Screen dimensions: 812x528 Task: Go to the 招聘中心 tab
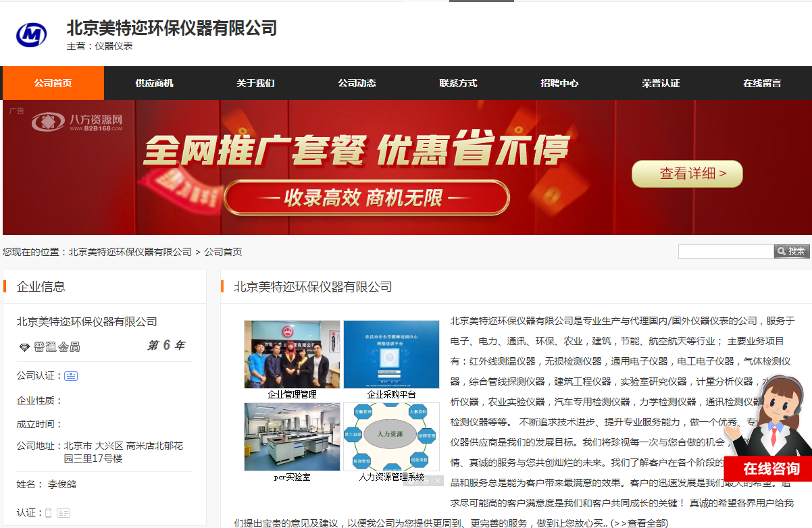tap(560, 83)
